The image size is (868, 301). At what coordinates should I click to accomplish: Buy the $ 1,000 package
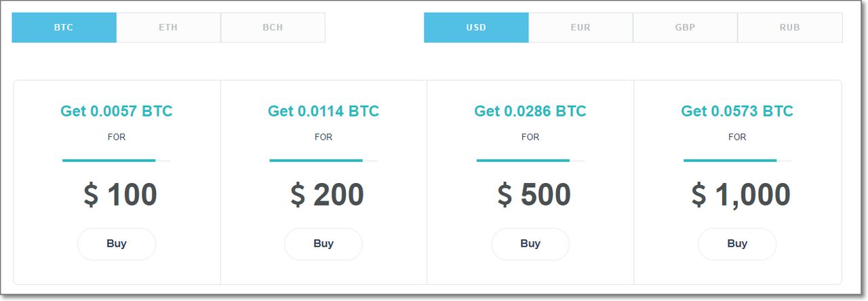(x=737, y=244)
